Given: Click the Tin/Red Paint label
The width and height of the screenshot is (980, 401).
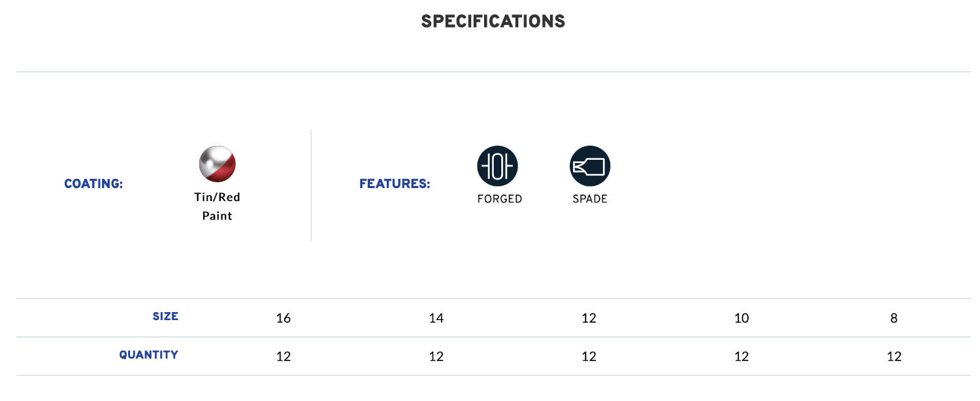Looking at the screenshot, I should coord(218,206).
